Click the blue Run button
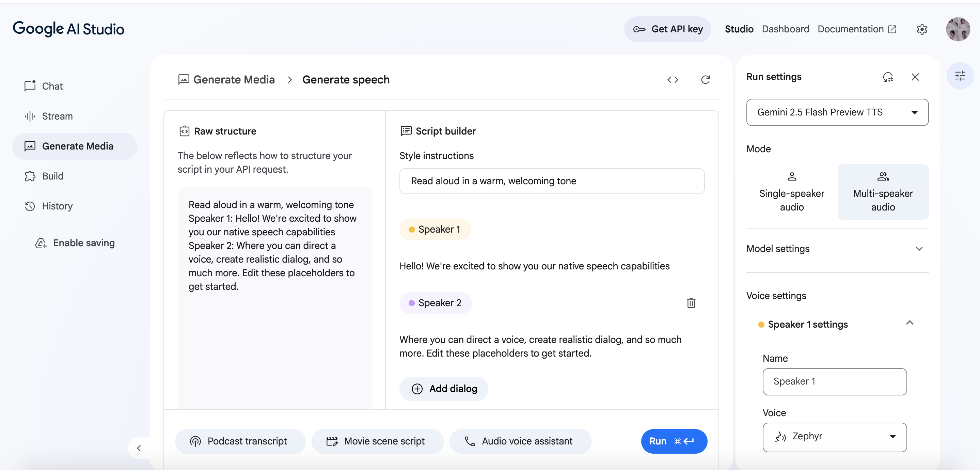This screenshot has width=980, height=470. pos(674,441)
